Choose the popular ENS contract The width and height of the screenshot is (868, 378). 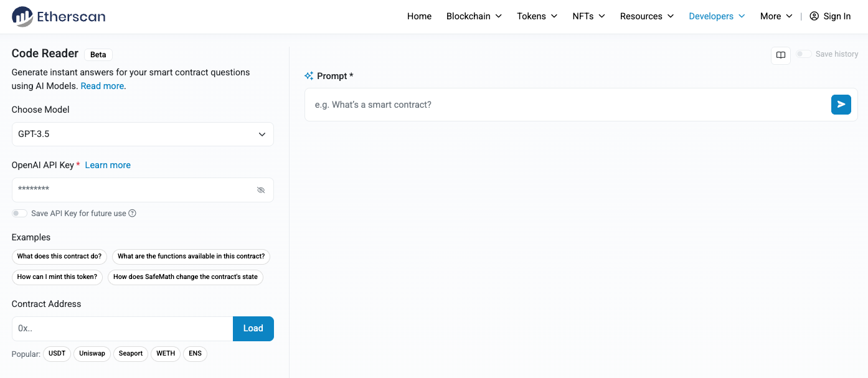[x=195, y=354]
